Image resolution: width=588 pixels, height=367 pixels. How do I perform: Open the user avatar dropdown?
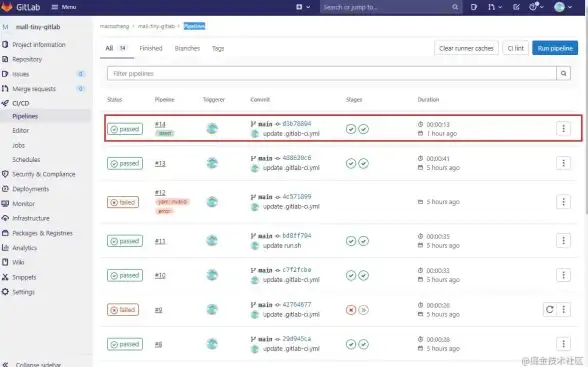tap(563, 7)
